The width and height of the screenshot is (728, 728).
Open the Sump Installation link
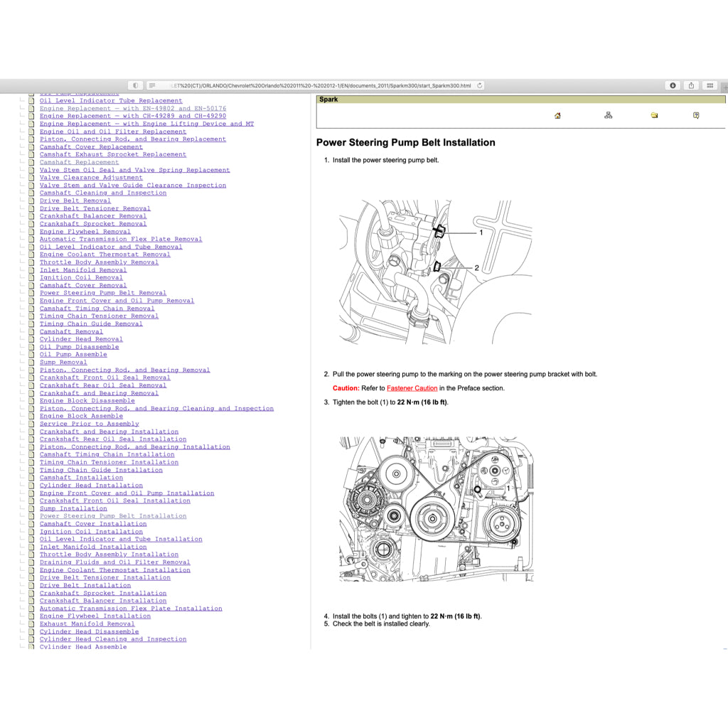tap(73, 508)
